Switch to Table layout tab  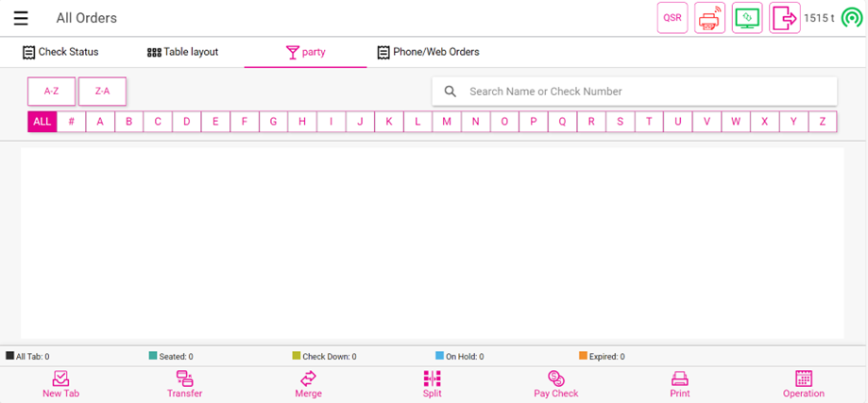point(182,52)
